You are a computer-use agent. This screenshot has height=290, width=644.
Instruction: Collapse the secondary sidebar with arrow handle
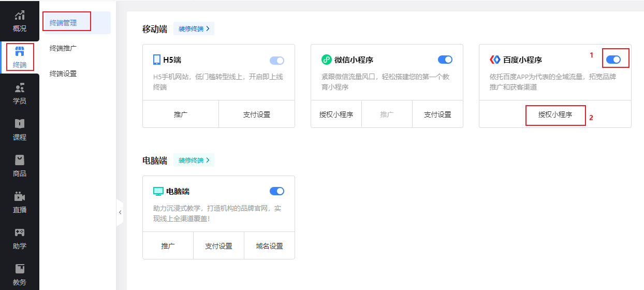click(120, 212)
